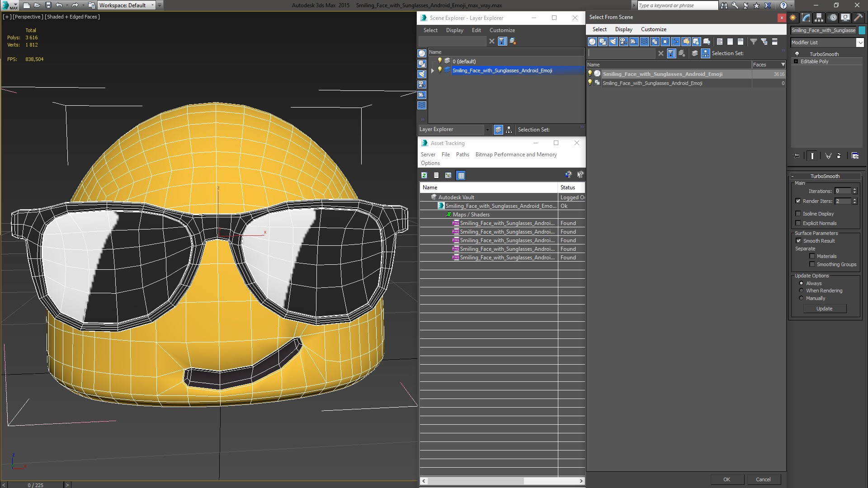
Task: Click Cancel in Select From Scene
Action: coord(763,479)
